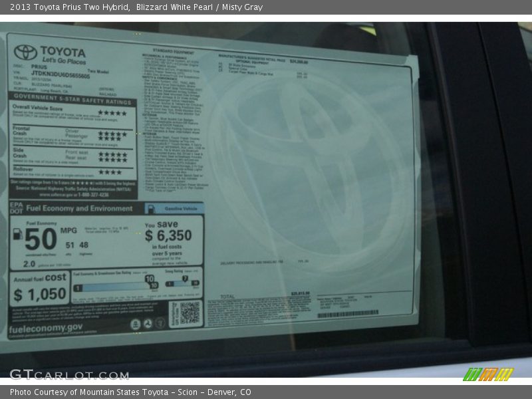Click the Smog Rating bar

tap(182, 283)
